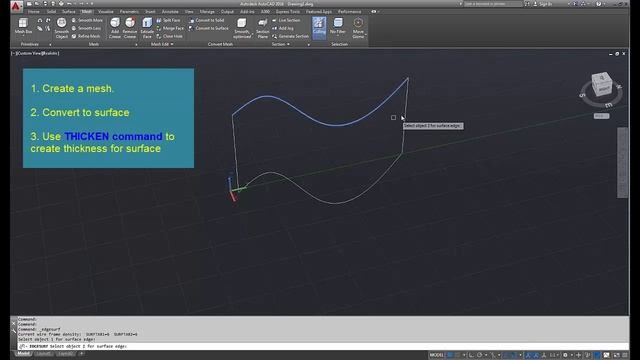Select the Model layout tab
The image size is (640, 360).
coord(23,353)
